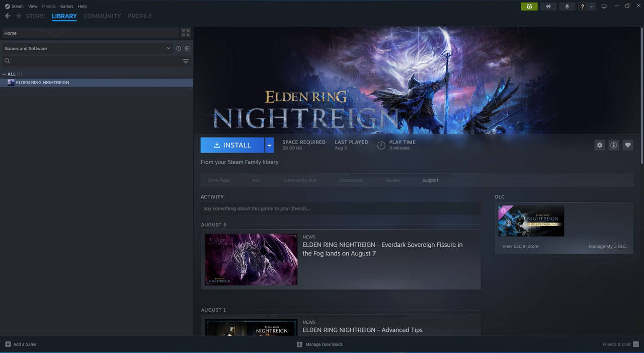Open game settings gear icon
644x353 pixels.
tap(599, 145)
